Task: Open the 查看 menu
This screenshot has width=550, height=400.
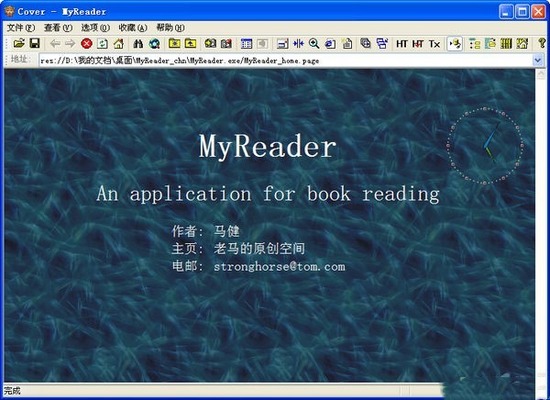Action: point(58,27)
